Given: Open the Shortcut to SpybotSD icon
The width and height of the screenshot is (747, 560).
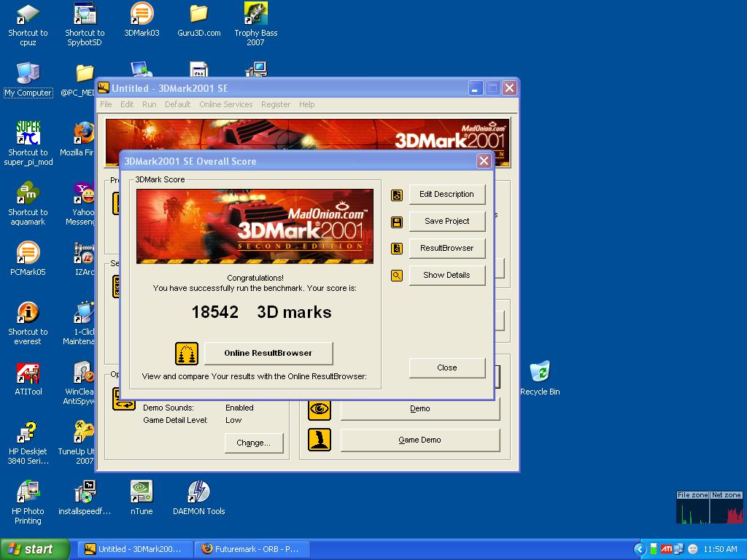Looking at the screenshot, I should pos(85,25).
